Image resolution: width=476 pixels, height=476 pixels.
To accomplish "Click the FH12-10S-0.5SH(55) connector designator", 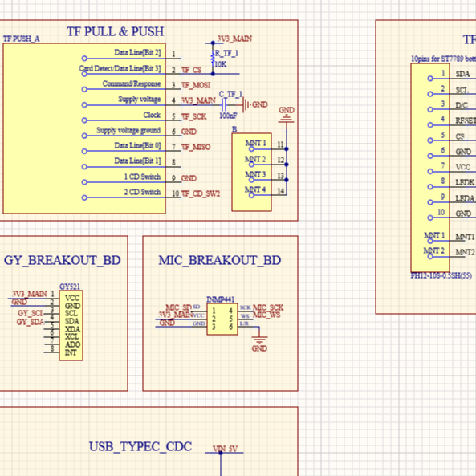I will (x=441, y=275).
